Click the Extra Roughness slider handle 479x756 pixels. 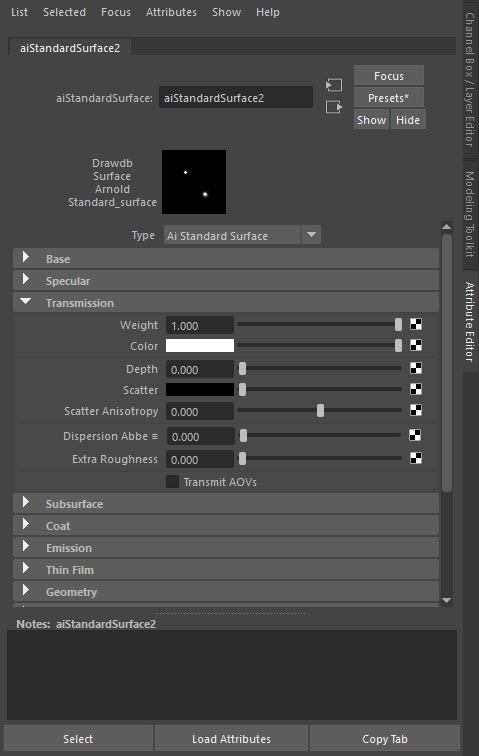click(243, 458)
